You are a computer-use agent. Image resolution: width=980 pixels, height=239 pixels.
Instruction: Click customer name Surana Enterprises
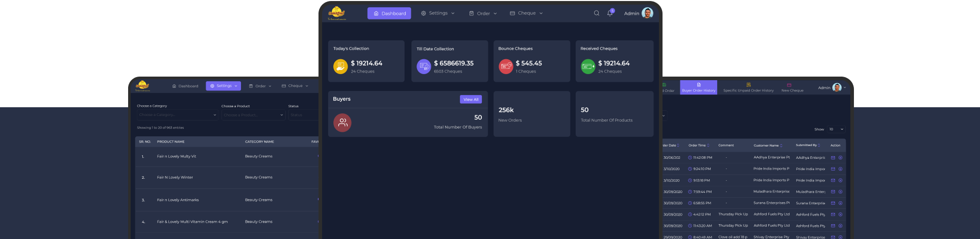click(771, 203)
